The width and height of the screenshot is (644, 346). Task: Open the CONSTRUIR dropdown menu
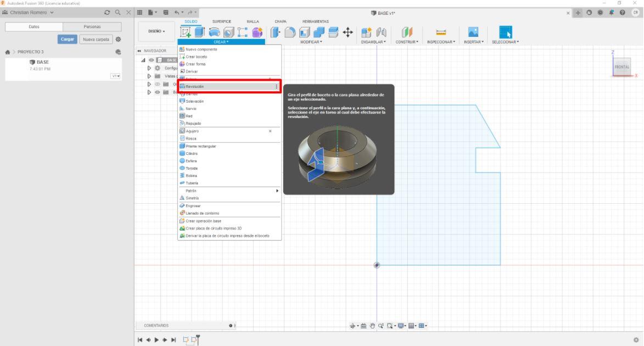[407, 42]
